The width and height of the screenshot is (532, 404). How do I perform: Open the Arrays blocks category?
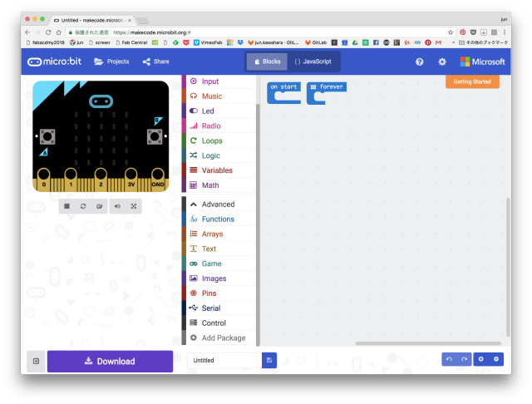[x=219, y=234]
